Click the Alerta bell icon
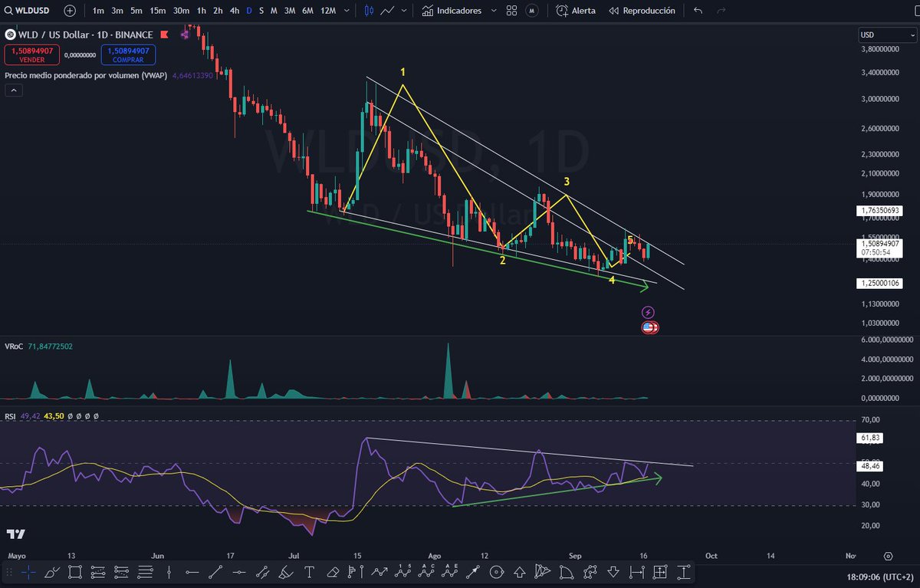The height and width of the screenshot is (588, 920). point(563,11)
